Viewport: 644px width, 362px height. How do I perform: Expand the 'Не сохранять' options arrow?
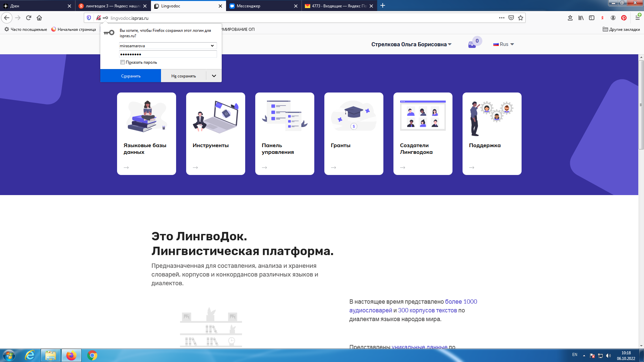(x=214, y=76)
